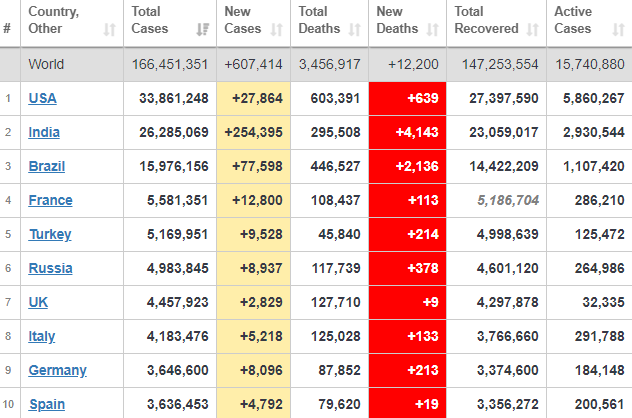
Task: Select USA active cases 5,860,267
Action: coord(594,98)
